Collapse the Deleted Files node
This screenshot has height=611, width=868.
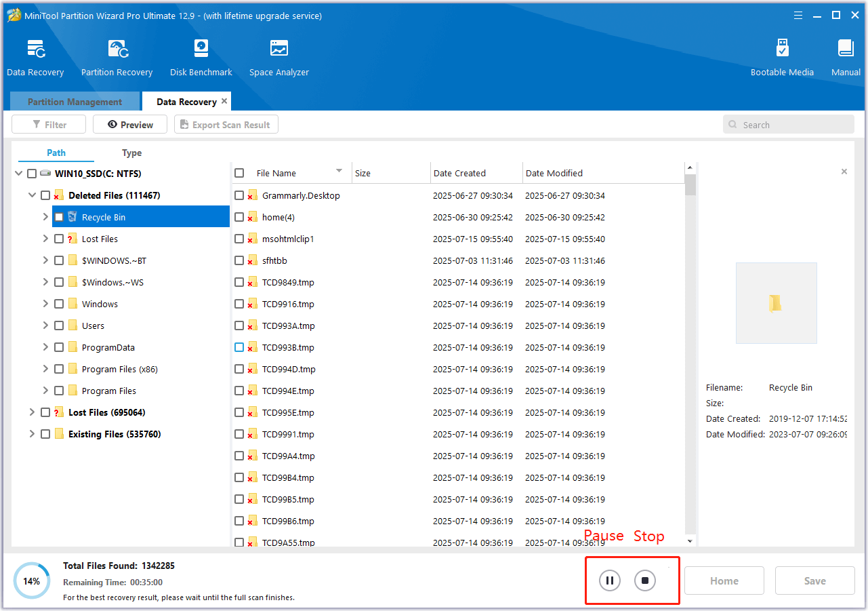click(x=32, y=195)
